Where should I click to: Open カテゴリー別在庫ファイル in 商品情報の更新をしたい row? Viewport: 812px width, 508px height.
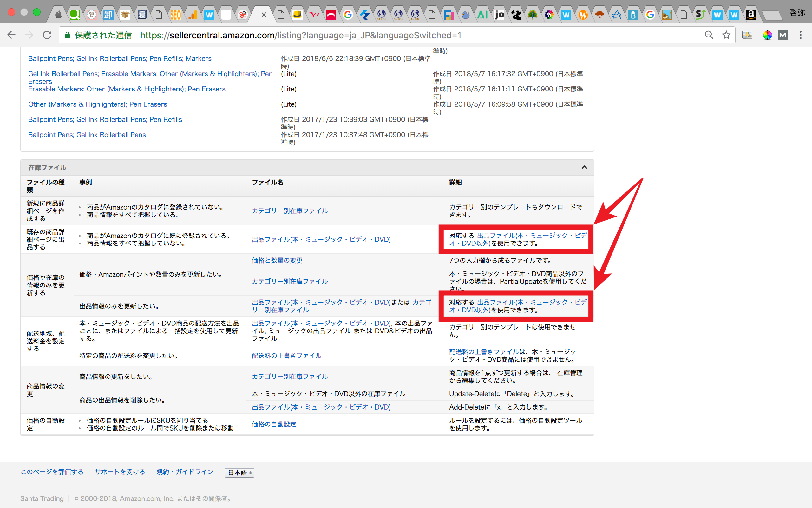[x=290, y=377]
